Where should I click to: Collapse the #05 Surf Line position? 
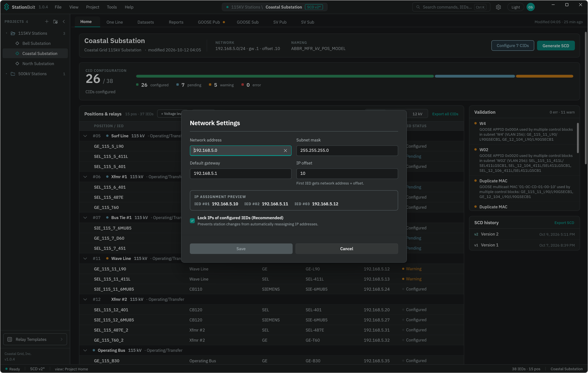85,136
